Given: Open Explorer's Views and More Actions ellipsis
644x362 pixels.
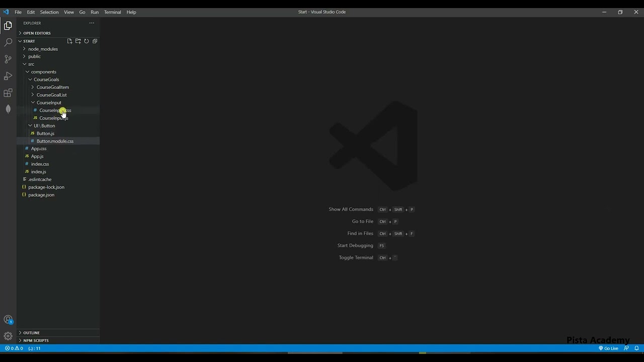Looking at the screenshot, I should (x=92, y=23).
